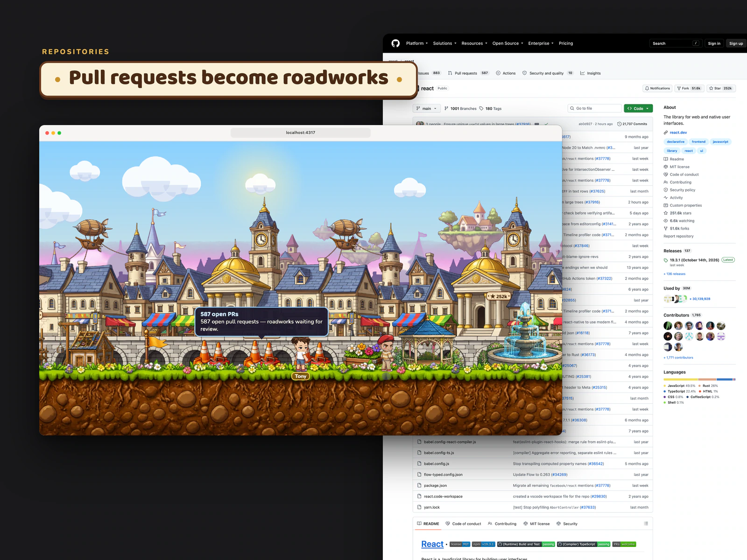The width and height of the screenshot is (747, 560).
Task: Open the babel.config-react-compiler.js file
Action: 450,442
